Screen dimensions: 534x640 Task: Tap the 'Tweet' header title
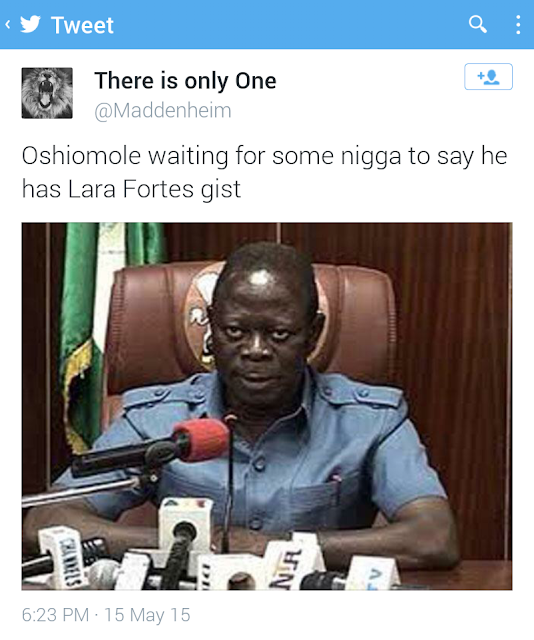click(x=82, y=25)
